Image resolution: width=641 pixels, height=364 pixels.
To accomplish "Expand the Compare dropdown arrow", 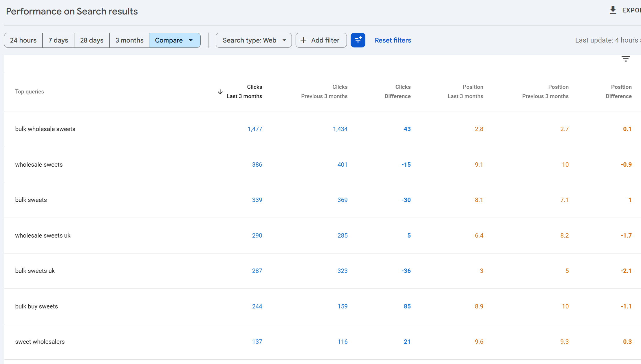I will click(x=191, y=40).
